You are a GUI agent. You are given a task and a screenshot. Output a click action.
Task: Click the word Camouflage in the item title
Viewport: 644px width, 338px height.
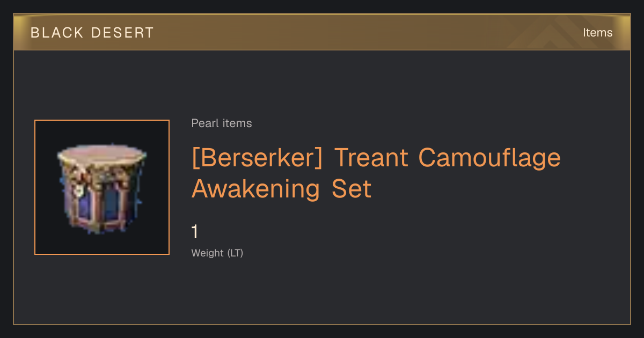(x=489, y=158)
